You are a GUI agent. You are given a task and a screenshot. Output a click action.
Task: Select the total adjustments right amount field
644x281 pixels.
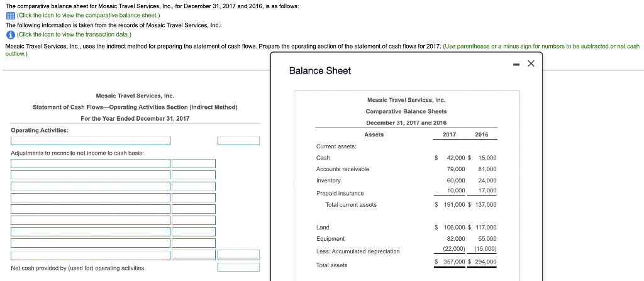click(x=238, y=255)
